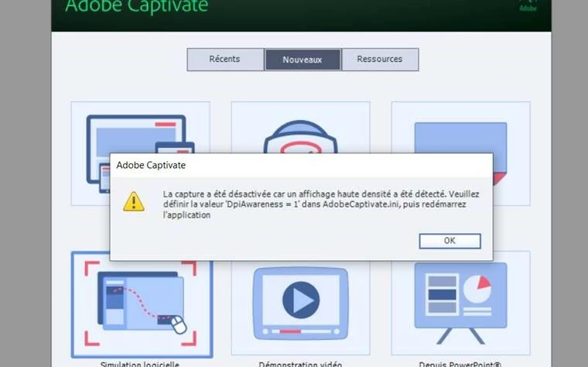This screenshot has width=588, height=367.
Task: Click the Adobe logo in the header
Action: [x=528, y=5]
